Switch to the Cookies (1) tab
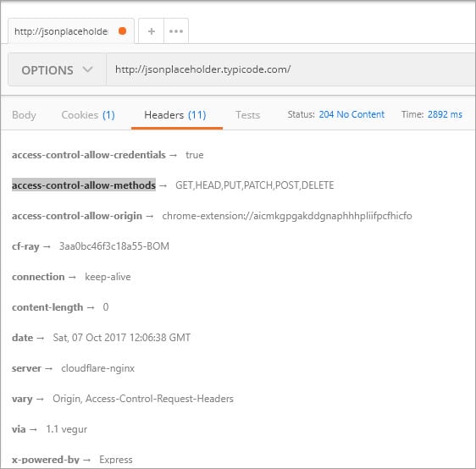 88,115
